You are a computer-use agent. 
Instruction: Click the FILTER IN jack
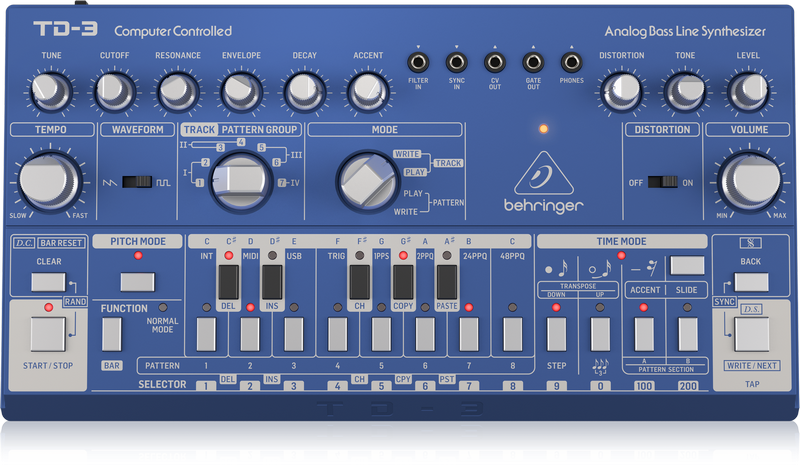coord(418,63)
